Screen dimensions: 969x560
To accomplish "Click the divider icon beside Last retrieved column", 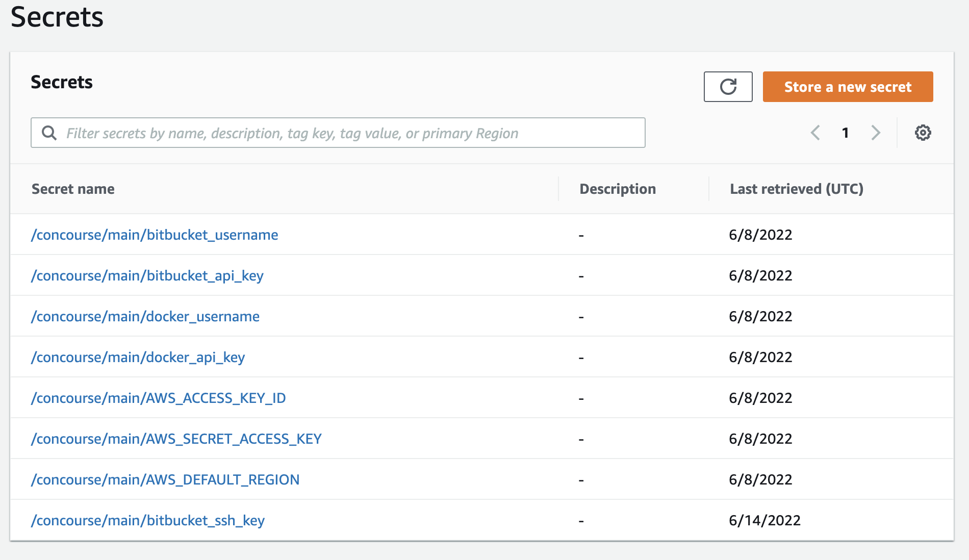I will (709, 188).
